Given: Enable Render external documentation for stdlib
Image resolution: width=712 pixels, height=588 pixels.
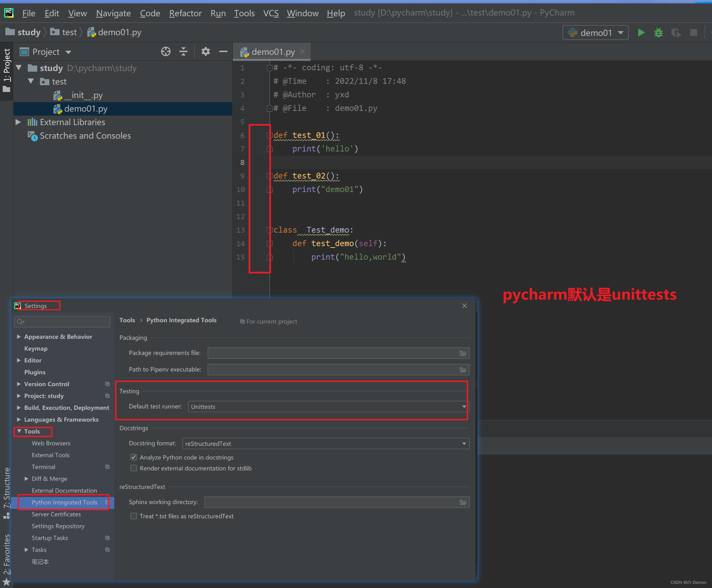Looking at the screenshot, I should point(134,468).
